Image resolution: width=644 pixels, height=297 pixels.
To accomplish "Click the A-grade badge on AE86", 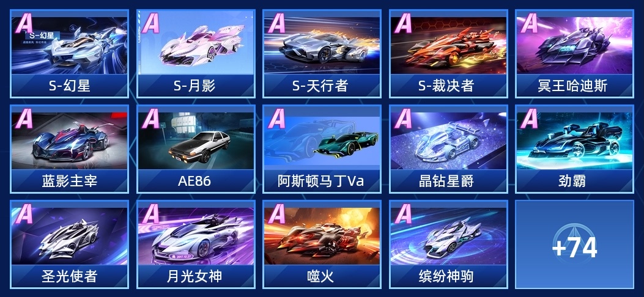I will pyautogui.click(x=150, y=119).
